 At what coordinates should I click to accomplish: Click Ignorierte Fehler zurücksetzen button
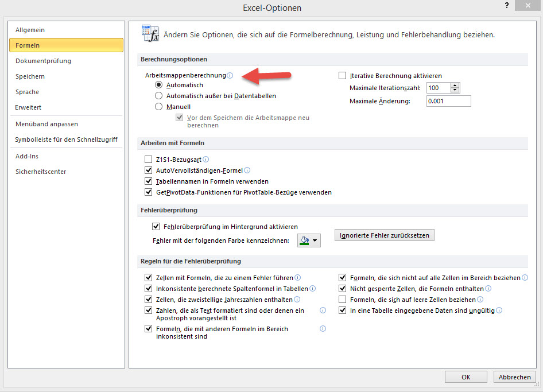pos(385,235)
